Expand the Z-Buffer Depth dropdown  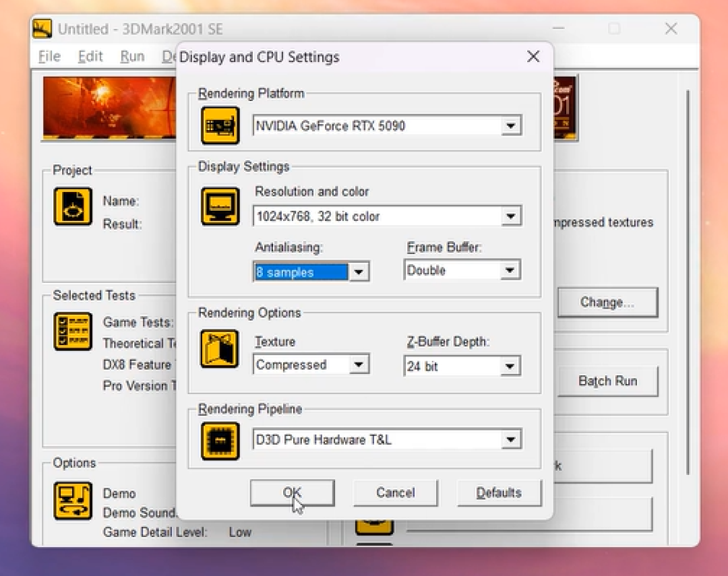click(462, 366)
